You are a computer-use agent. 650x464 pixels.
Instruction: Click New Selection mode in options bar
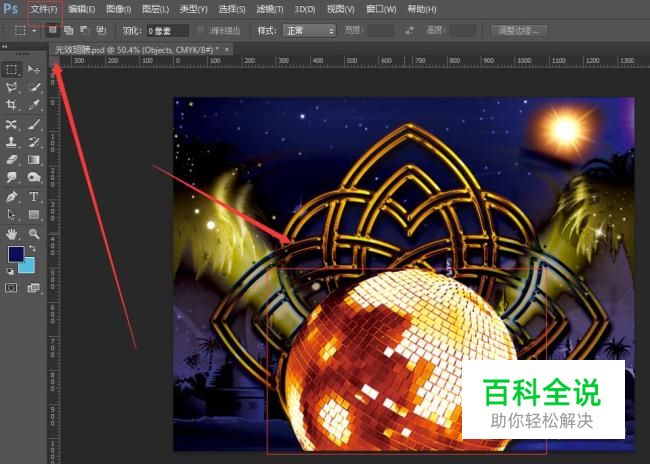click(x=52, y=30)
